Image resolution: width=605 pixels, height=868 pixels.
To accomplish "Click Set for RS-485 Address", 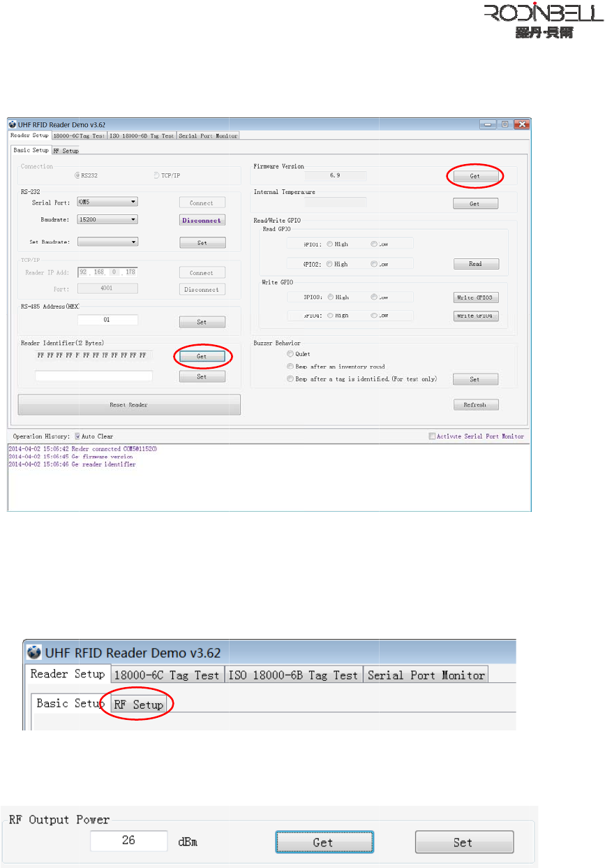I will point(202,323).
